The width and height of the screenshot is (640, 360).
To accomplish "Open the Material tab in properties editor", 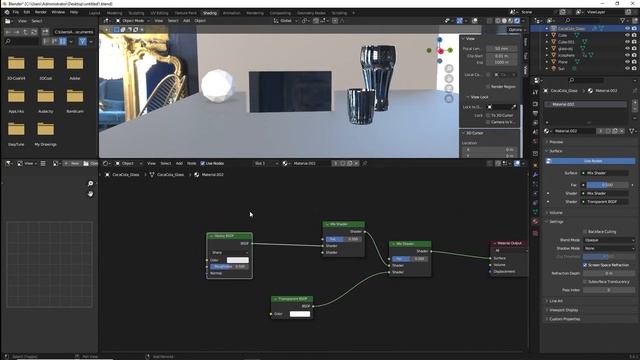I will tap(535, 222).
